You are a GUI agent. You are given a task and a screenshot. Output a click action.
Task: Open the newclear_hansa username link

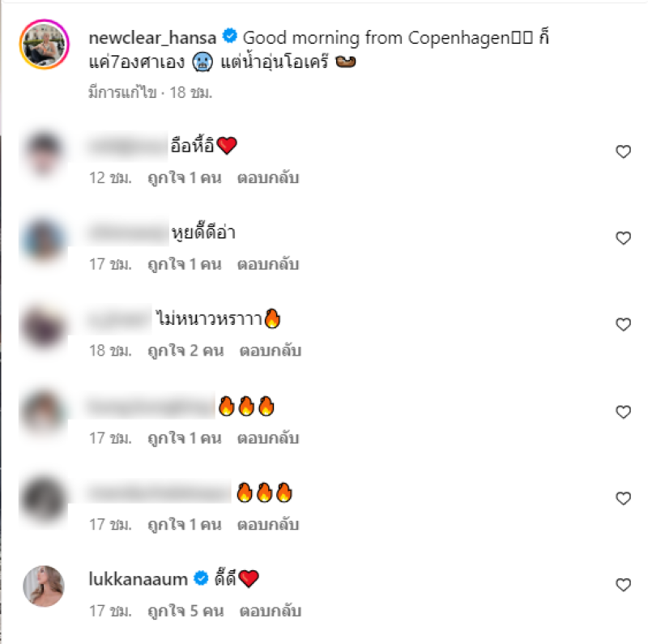tap(152, 38)
